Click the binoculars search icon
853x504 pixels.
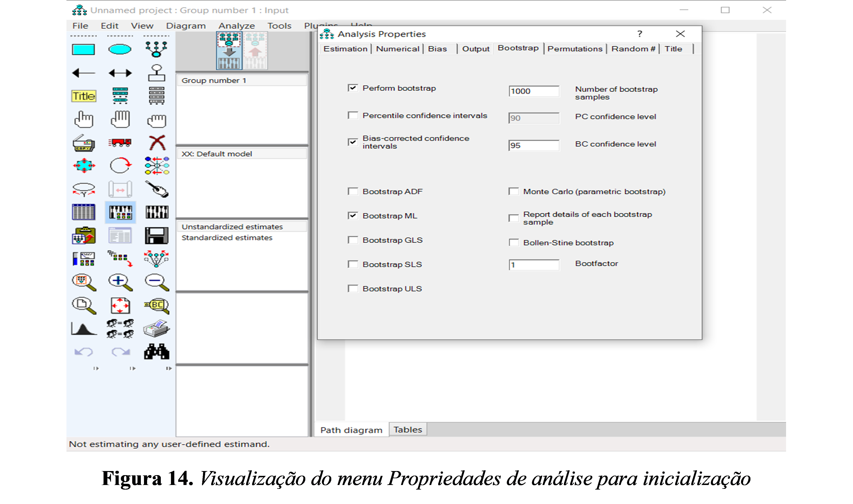click(x=157, y=351)
